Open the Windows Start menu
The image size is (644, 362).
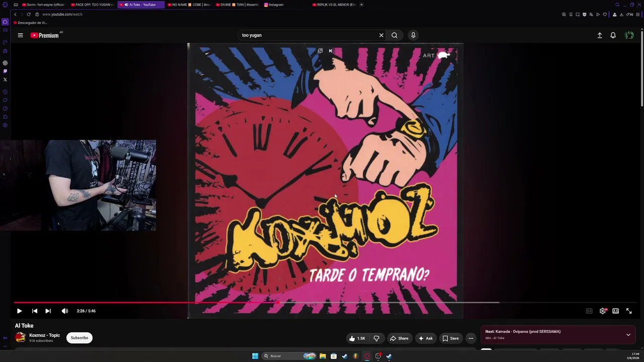click(255, 356)
